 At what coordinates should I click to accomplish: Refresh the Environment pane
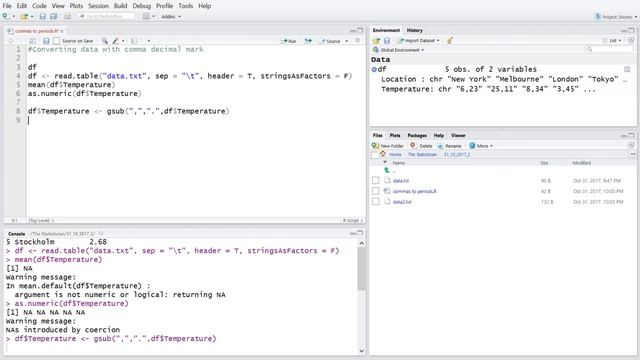631,40
